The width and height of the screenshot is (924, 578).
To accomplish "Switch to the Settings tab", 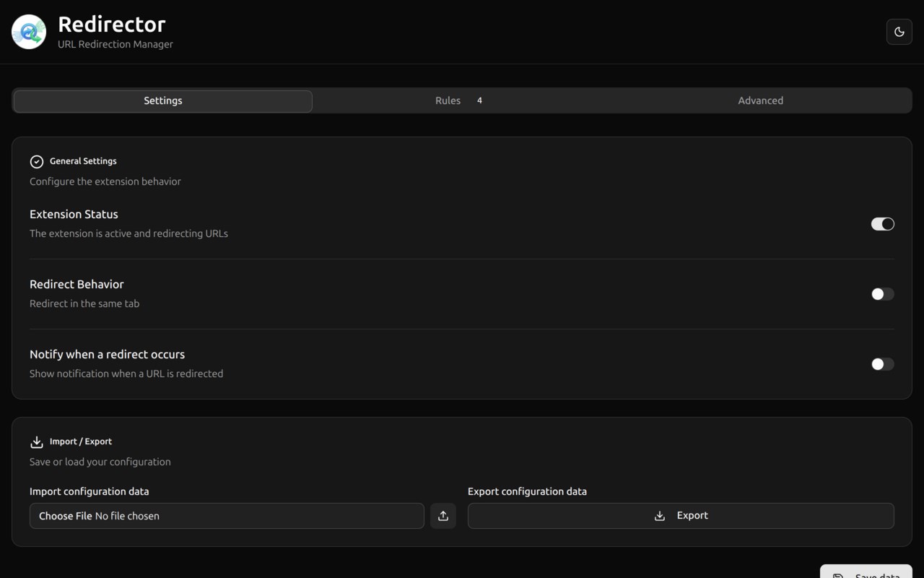I will tap(163, 101).
